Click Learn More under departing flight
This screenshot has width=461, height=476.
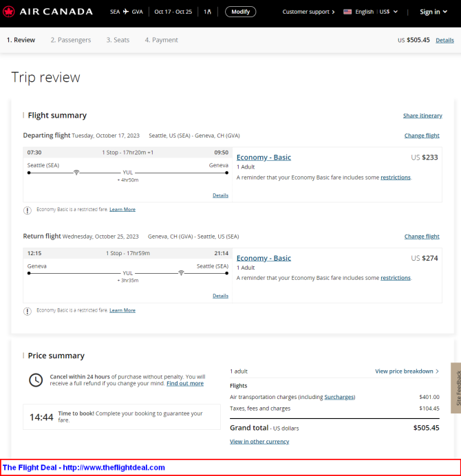(122, 210)
